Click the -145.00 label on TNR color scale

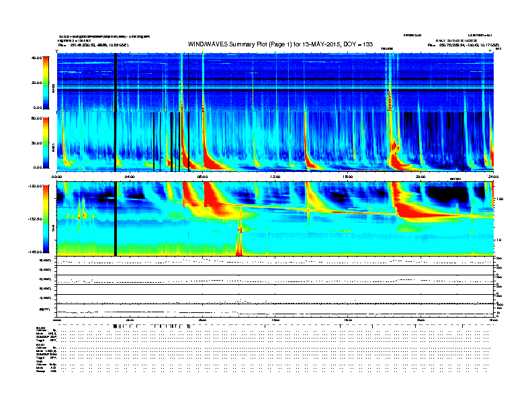pos(35,252)
